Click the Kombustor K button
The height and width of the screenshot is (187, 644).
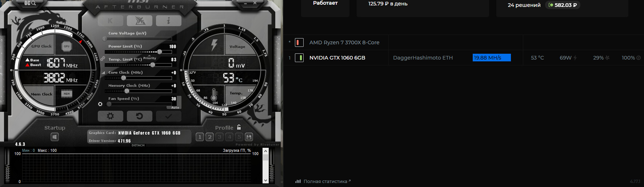[110, 21]
